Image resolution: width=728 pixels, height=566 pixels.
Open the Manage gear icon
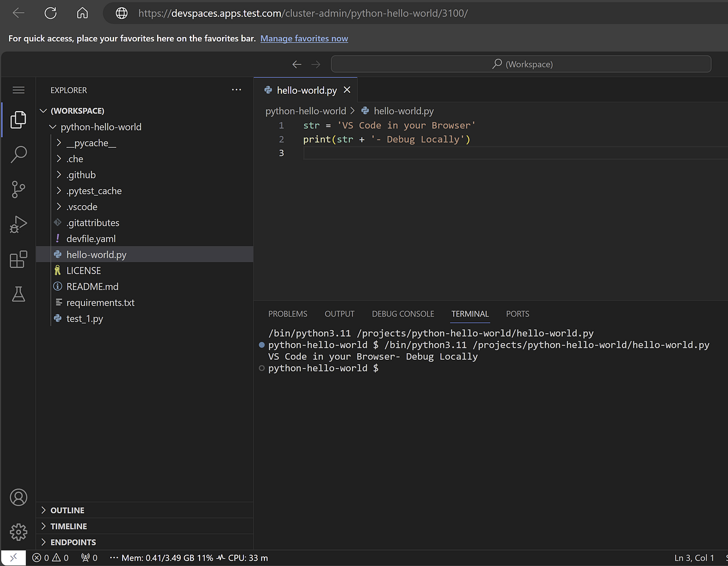pos(19,532)
